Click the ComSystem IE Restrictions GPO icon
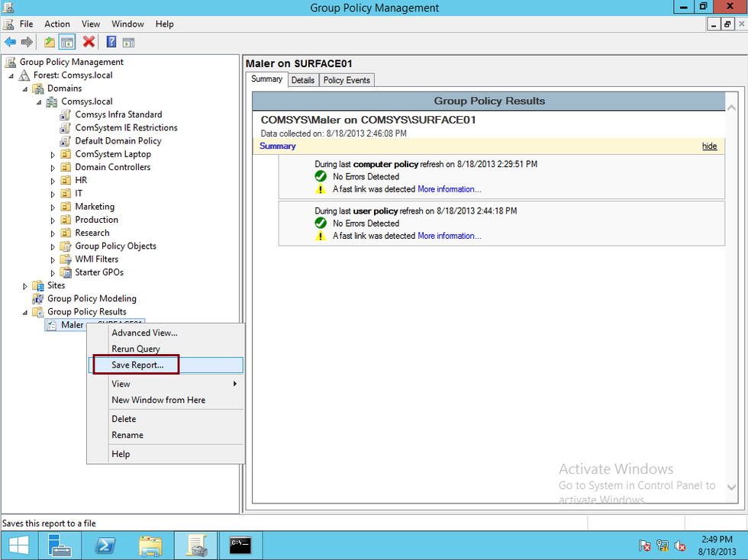Viewport: 748px width, 560px height. [66, 128]
